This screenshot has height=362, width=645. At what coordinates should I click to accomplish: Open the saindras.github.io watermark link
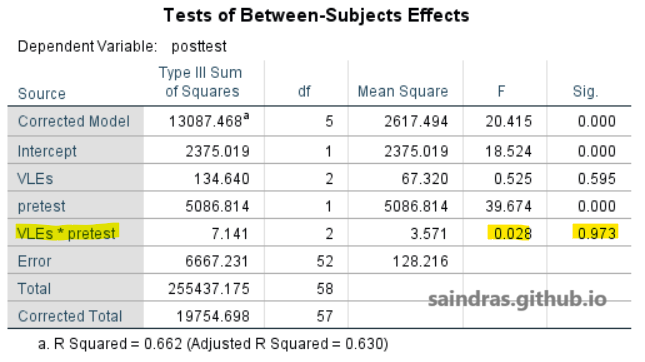click(517, 299)
